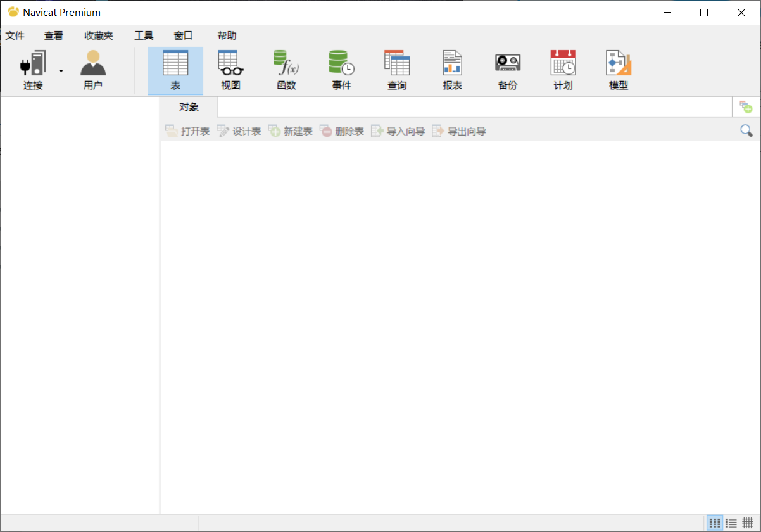Switch to detail view mode
The height and width of the screenshot is (532, 761).
pyautogui.click(x=748, y=523)
